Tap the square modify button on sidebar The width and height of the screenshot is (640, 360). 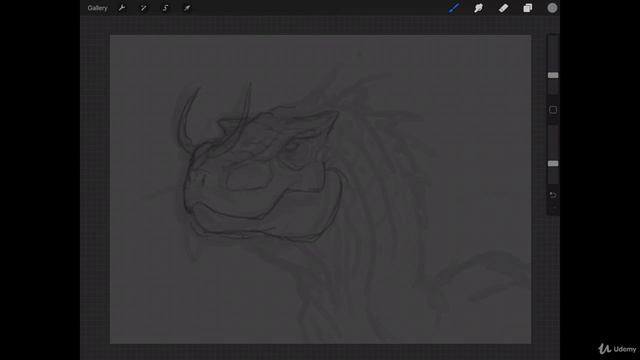[553, 110]
